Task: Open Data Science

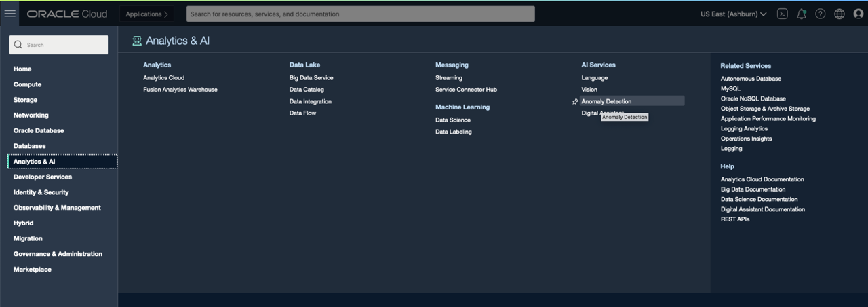Action: (x=453, y=120)
